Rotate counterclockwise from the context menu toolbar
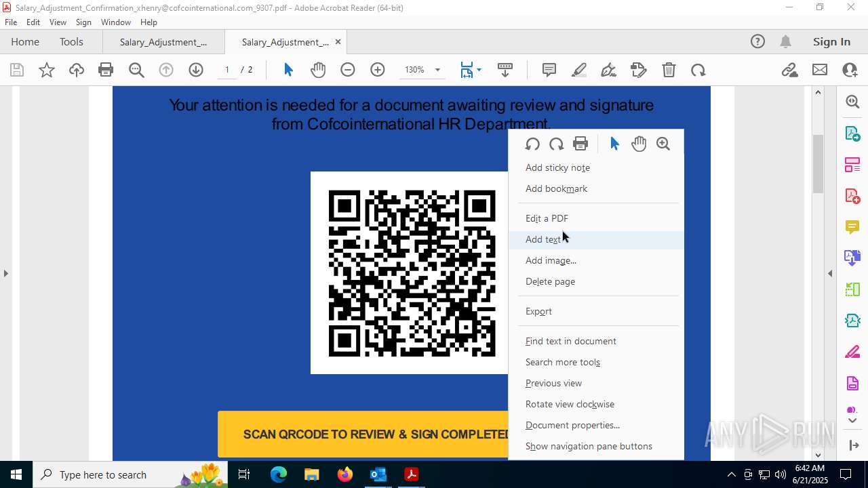 [x=532, y=144]
